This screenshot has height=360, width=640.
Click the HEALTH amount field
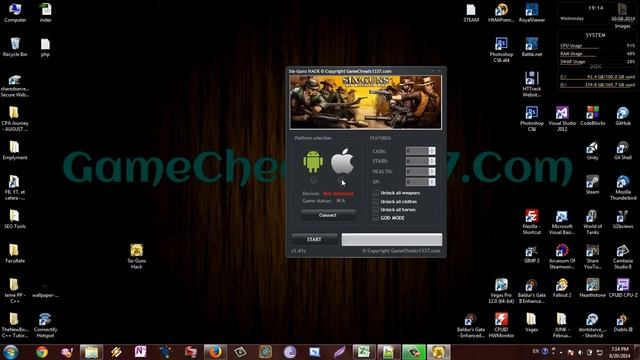[x=417, y=171]
